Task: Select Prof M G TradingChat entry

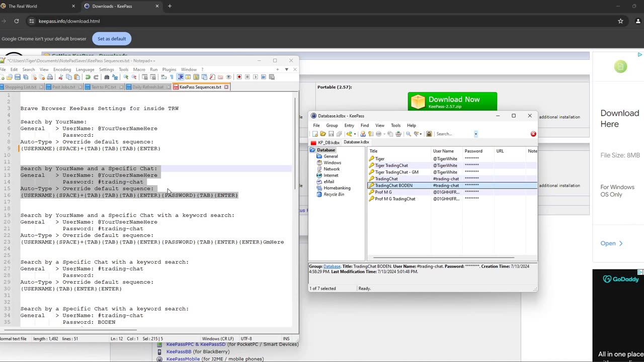Action: (x=395, y=199)
